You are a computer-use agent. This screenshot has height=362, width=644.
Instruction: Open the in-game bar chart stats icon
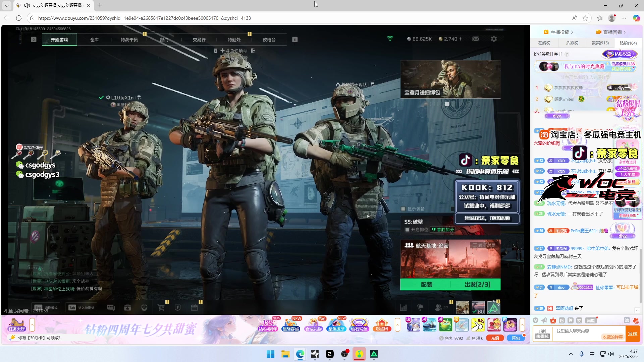[403, 307]
